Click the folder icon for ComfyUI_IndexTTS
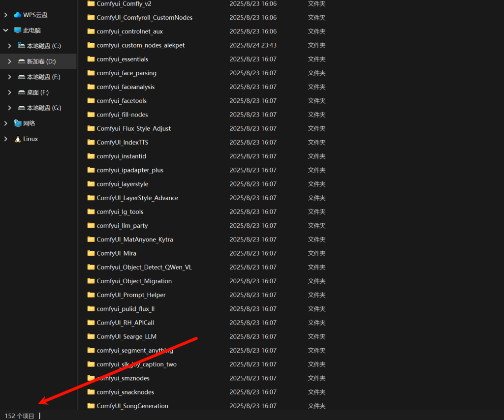Image resolution: width=504 pixels, height=420 pixels. 91,142
